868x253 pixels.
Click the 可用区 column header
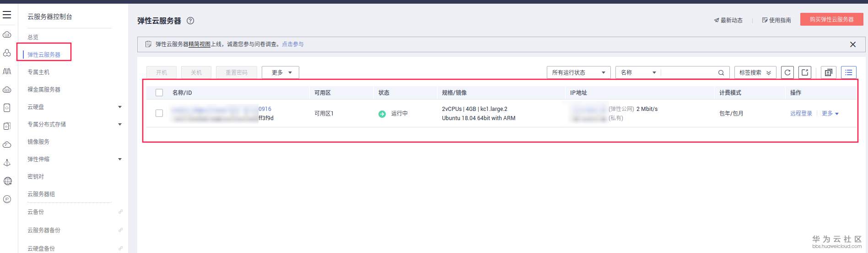[323, 93]
